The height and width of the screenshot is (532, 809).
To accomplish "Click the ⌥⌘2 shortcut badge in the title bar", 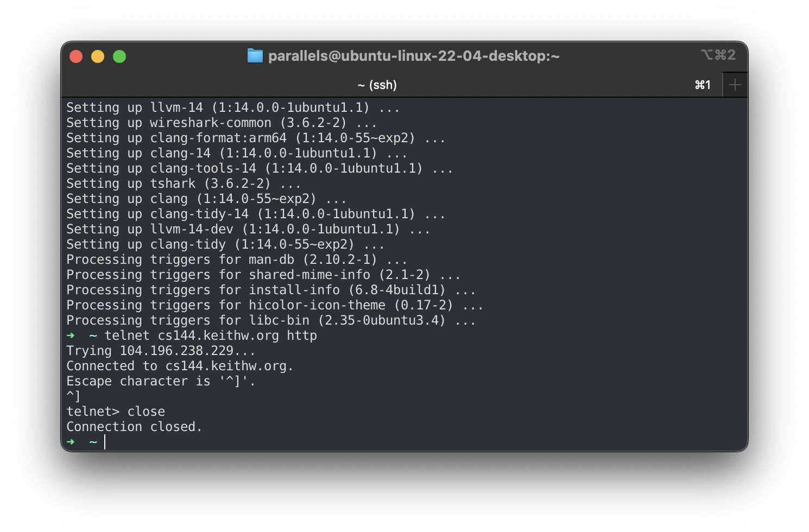I will coord(719,55).
